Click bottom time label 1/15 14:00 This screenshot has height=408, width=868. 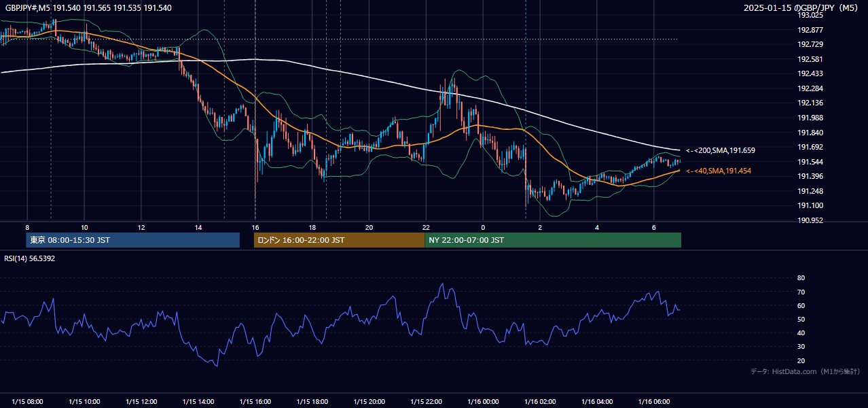198,402
